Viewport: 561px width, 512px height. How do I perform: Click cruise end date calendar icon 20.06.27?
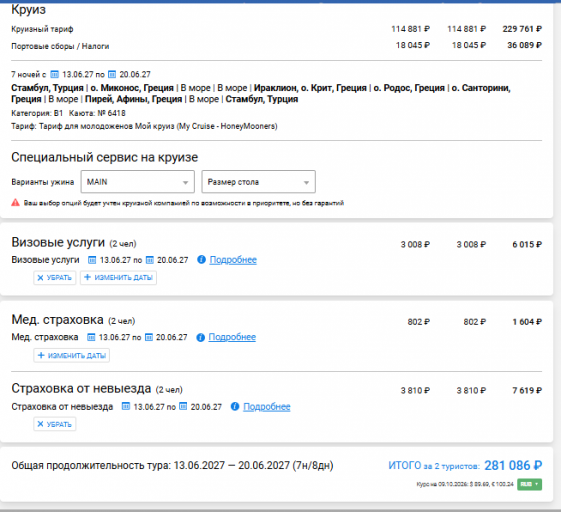(x=112, y=74)
